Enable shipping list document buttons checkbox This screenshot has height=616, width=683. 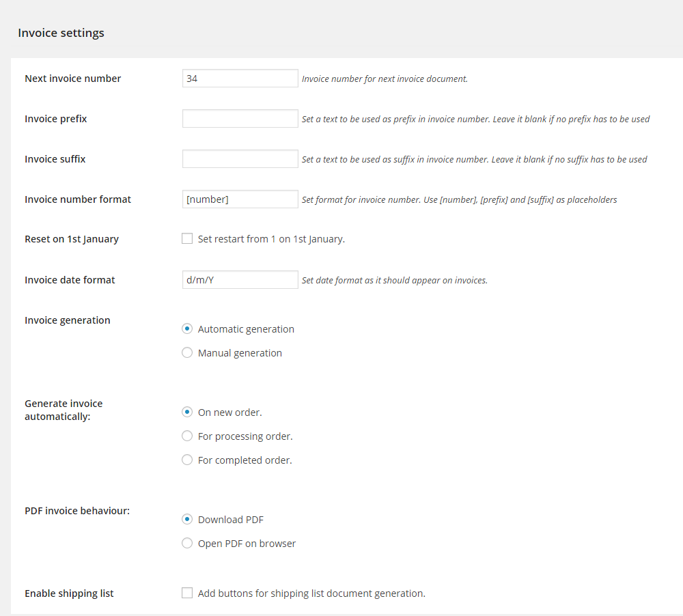pyautogui.click(x=187, y=593)
